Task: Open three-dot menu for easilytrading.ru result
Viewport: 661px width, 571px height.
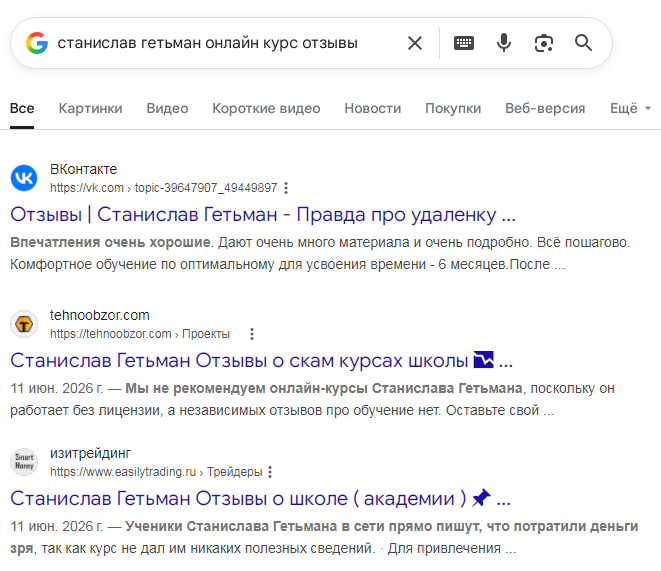Action: point(270,472)
